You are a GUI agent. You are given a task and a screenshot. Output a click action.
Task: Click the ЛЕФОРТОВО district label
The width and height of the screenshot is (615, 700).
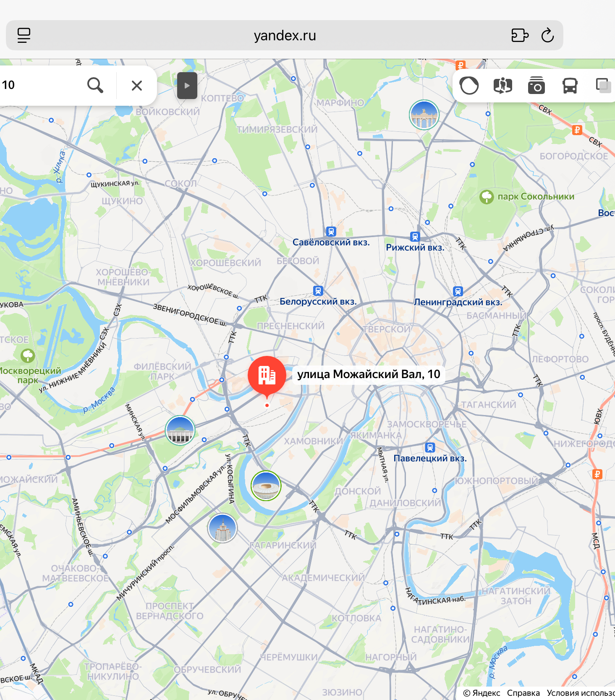(560, 359)
